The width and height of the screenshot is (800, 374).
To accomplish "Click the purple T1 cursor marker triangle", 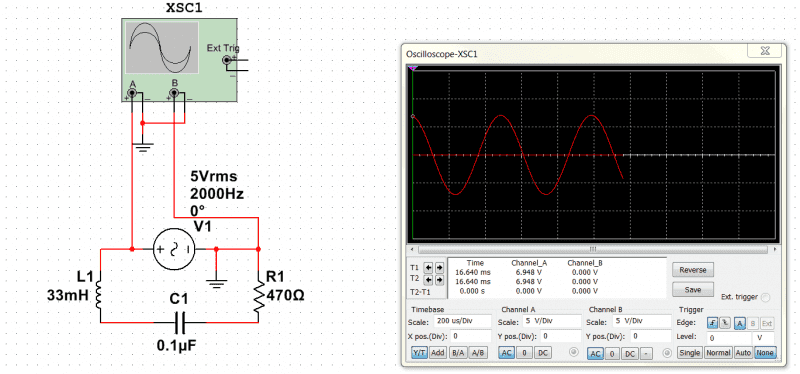I will [413, 67].
